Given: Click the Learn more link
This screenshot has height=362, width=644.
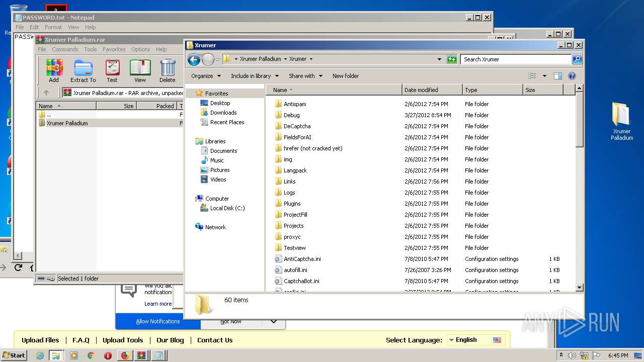Looking at the screenshot, I should pos(158,304).
